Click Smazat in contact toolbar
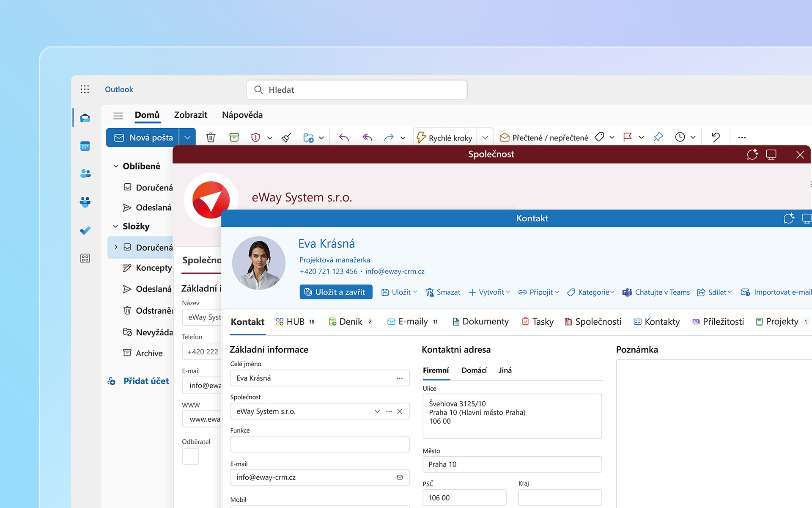812x508 pixels. tap(443, 292)
